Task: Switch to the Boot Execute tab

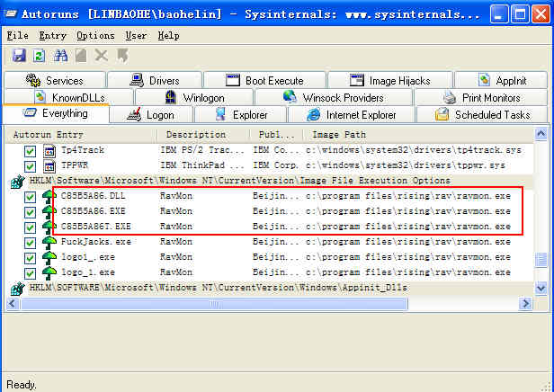Action: 264,80
